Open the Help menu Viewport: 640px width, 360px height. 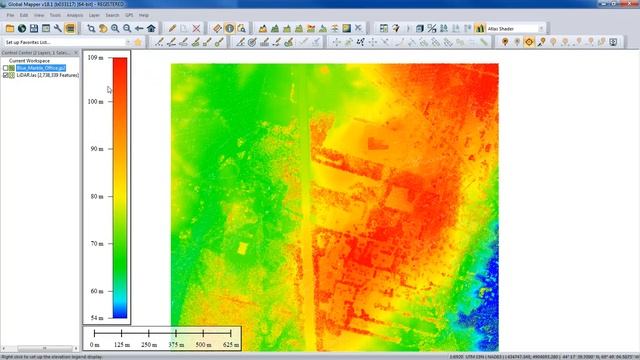click(x=144, y=15)
